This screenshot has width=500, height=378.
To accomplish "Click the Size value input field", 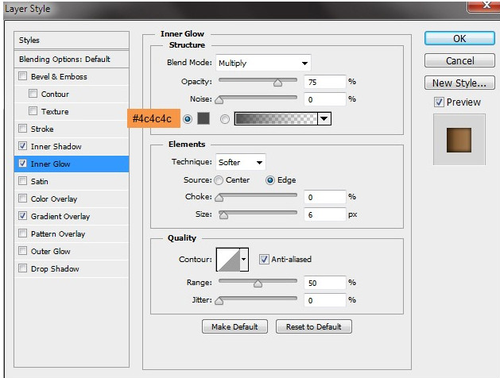I will tap(325, 215).
